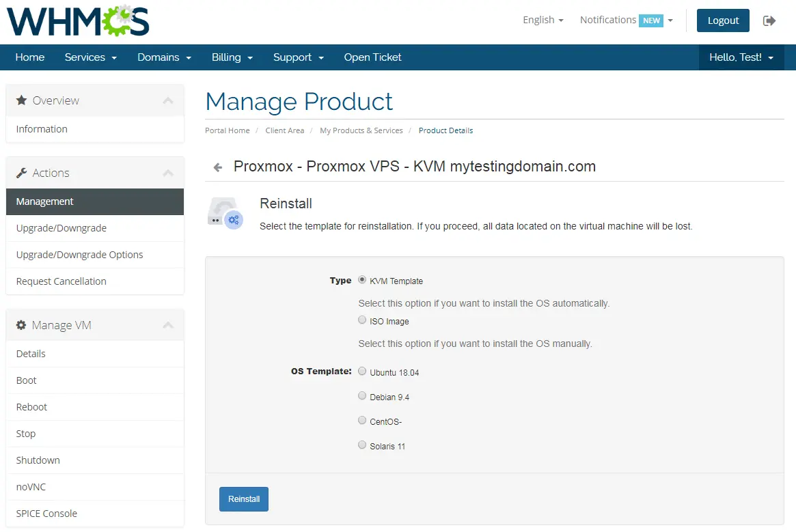
Task: Click the WHMCS logo
Action: 78,20
